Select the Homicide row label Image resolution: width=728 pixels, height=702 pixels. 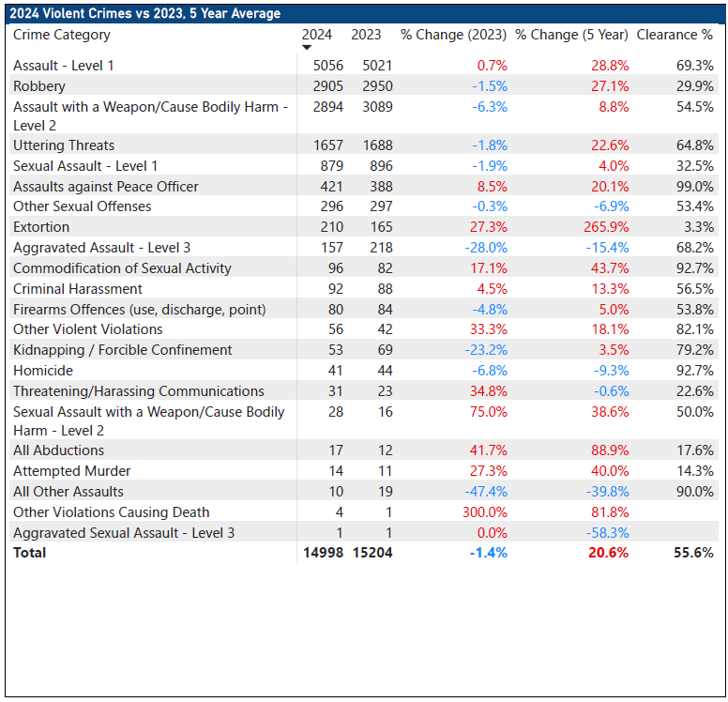click(43, 371)
